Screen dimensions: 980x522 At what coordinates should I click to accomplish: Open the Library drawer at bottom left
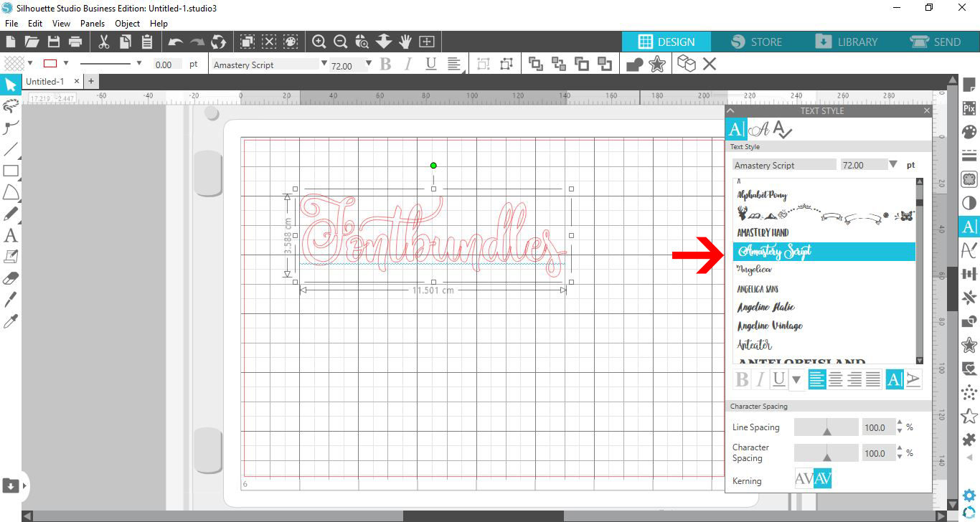click(x=11, y=485)
